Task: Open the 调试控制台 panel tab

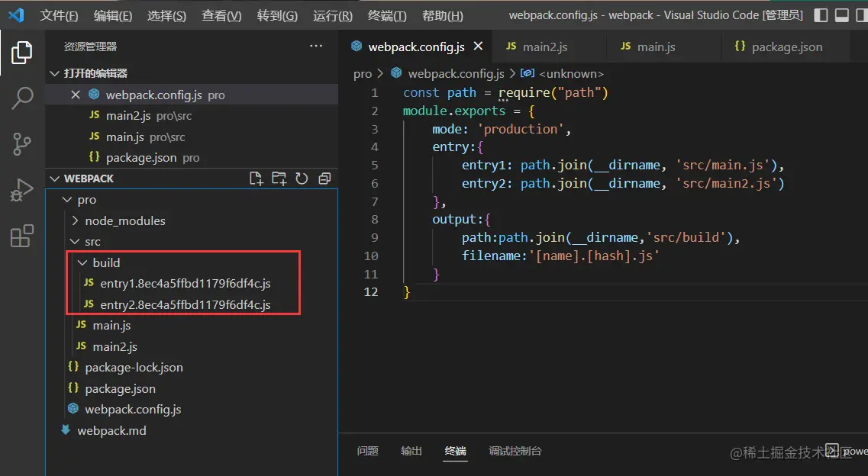Action: [x=515, y=451]
